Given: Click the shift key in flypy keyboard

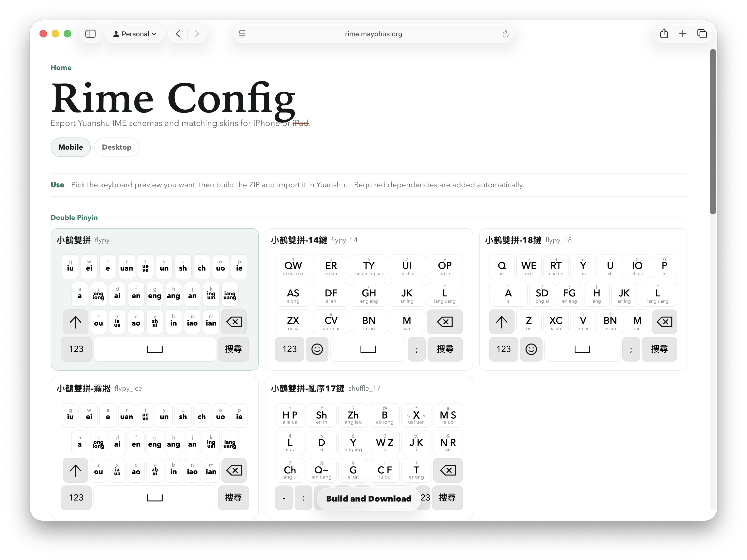Looking at the screenshot, I should 75,322.
